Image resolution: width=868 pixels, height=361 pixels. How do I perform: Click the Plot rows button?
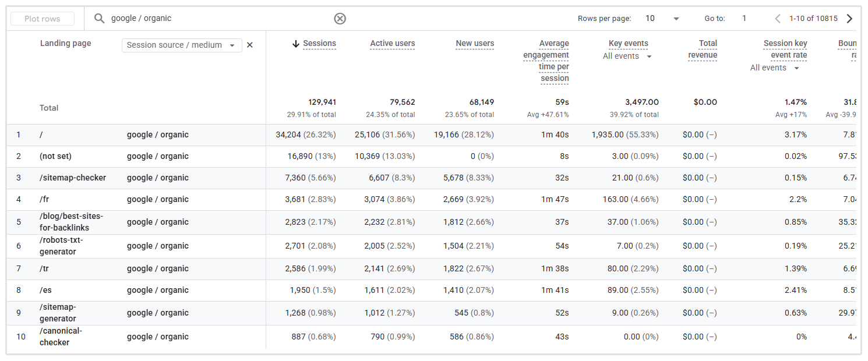point(43,19)
